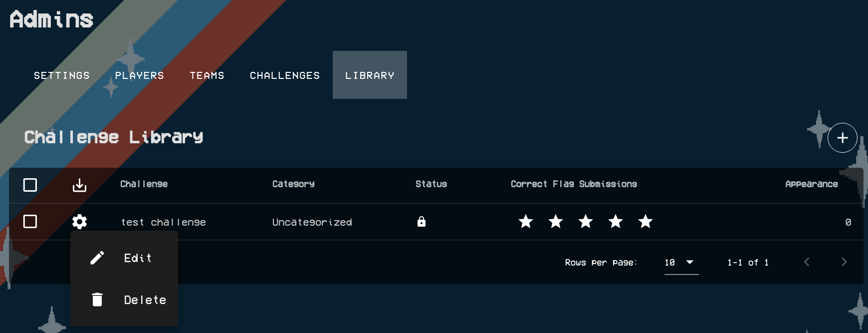Sort by the Appearance column header
This screenshot has width=868, height=333.
pyautogui.click(x=812, y=184)
